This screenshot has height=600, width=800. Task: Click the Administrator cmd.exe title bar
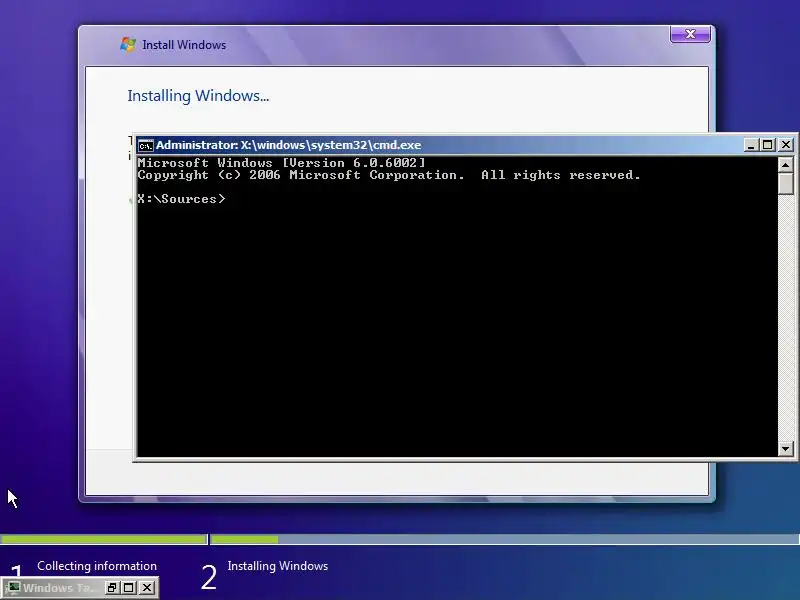pyautogui.click(x=439, y=145)
